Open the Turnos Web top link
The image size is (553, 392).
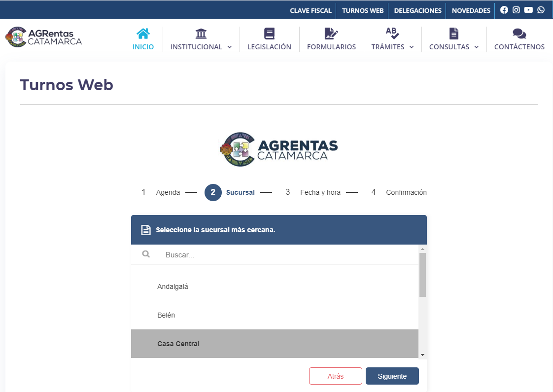tap(363, 10)
